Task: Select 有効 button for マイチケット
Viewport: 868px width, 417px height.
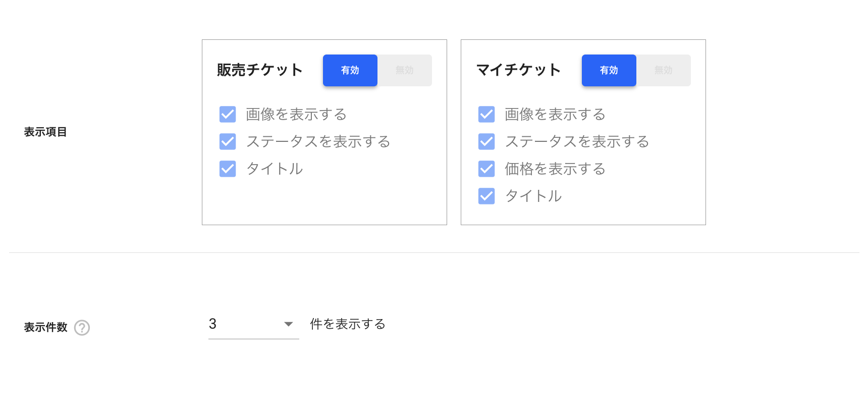Action: (609, 70)
